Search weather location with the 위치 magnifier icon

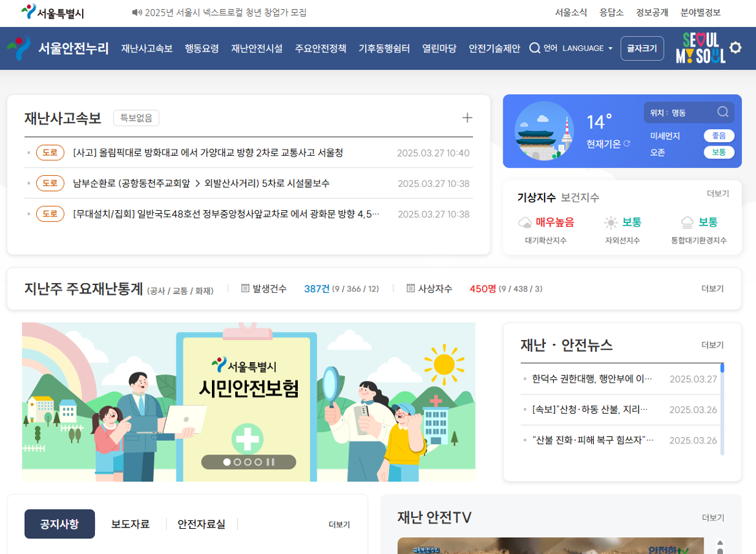722,111
